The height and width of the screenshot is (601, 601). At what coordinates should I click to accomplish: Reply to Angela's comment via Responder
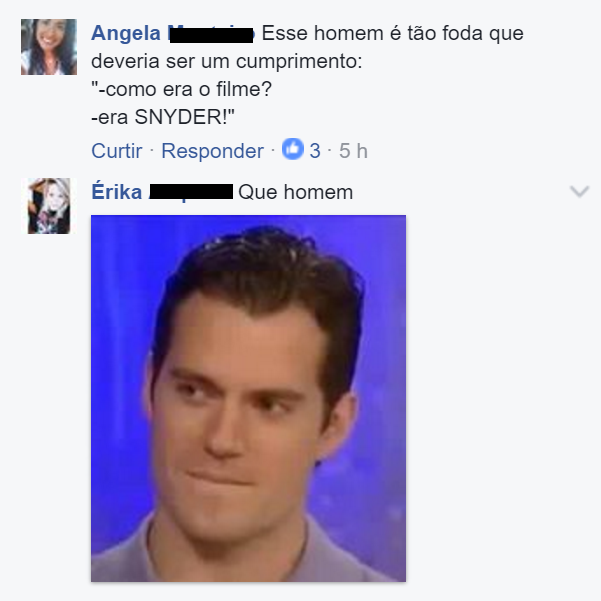[212, 151]
